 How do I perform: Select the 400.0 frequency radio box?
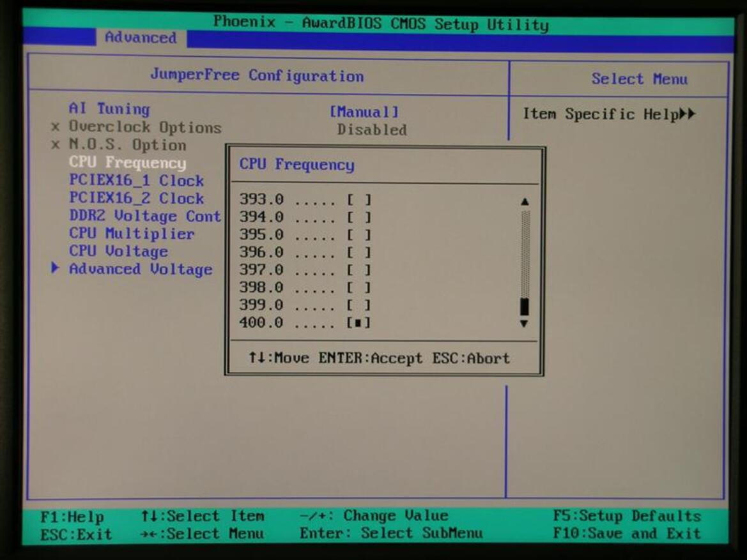pos(358,322)
